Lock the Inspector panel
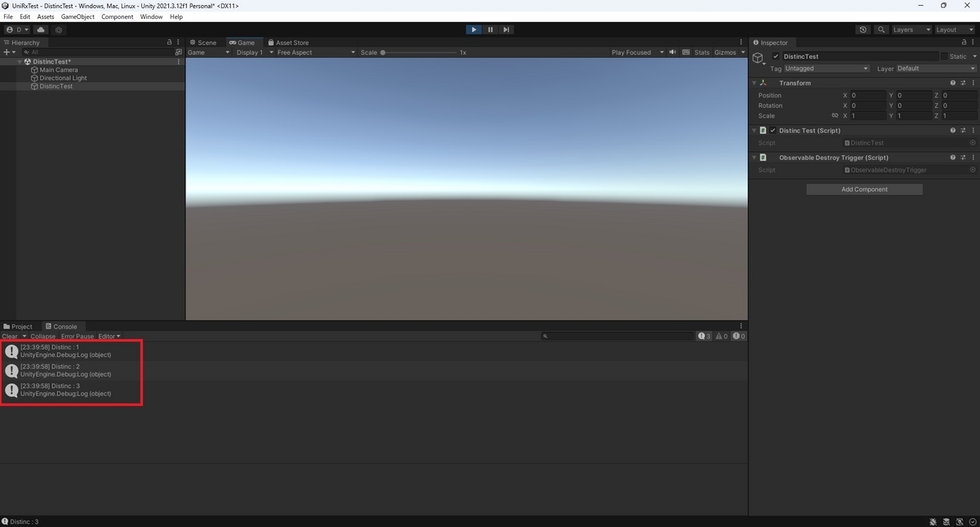Image resolution: width=980 pixels, height=527 pixels. 964,42
